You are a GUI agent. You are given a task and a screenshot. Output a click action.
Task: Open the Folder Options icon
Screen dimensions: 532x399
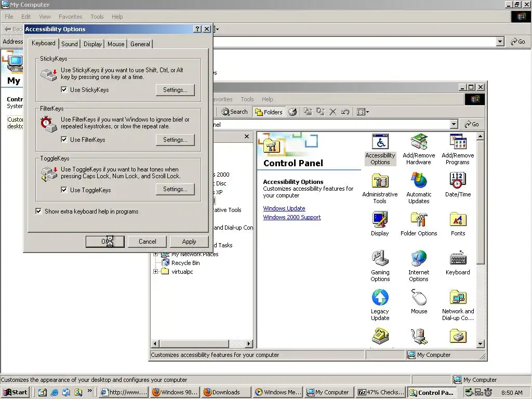coord(419,224)
